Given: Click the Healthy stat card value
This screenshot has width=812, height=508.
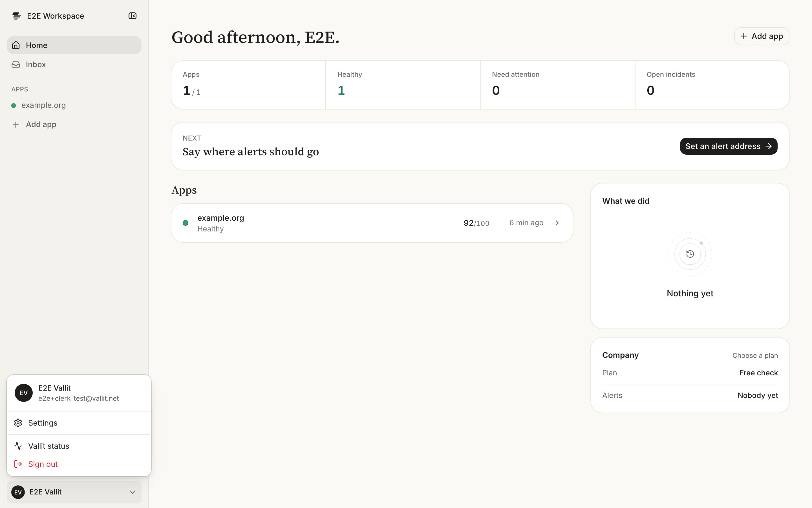Looking at the screenshot, I should coord(341,90).
